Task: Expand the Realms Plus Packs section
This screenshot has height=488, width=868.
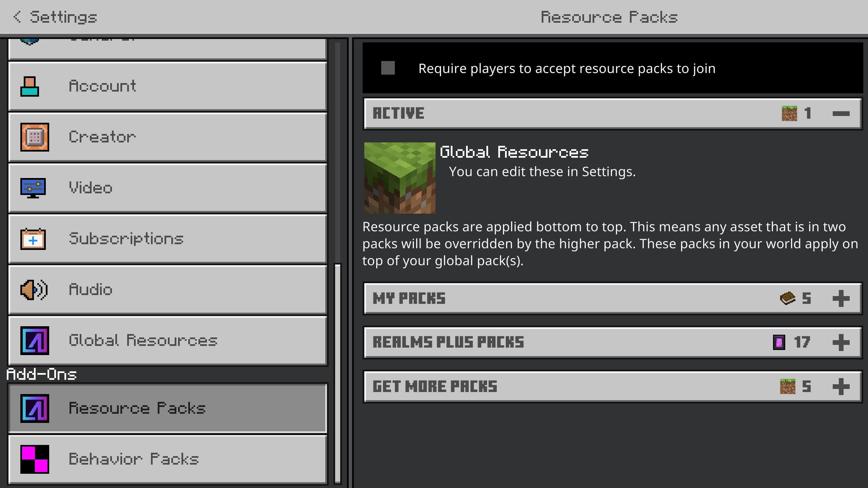Action: point(841,343)
